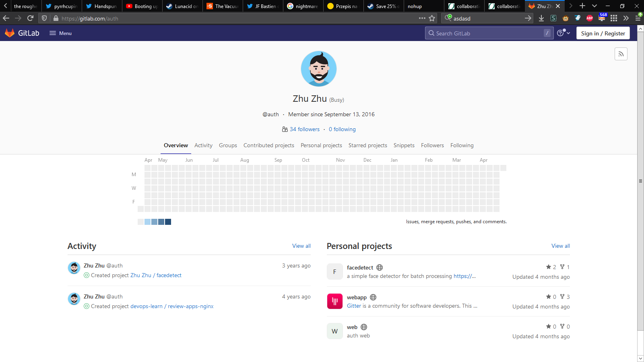The width and height of the screenshot is (644, 362).
Task: Expand the Help dropdown in navbar
Action: click(x=563, y=33)
